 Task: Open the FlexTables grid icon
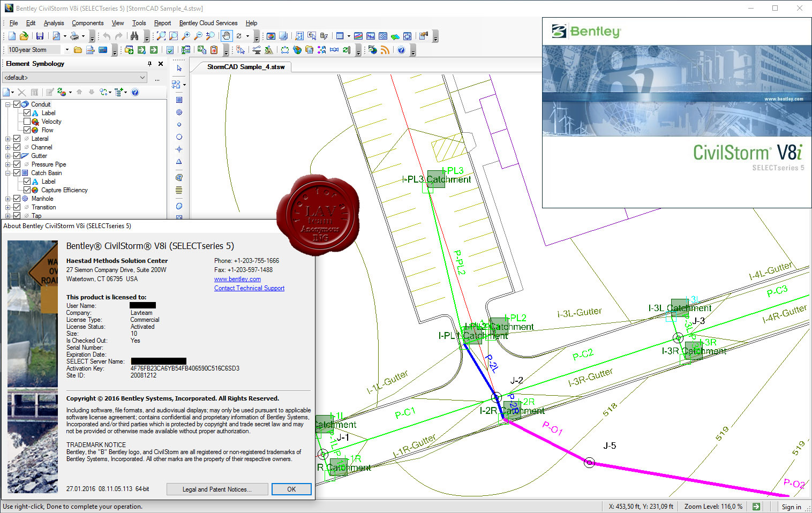340,36
